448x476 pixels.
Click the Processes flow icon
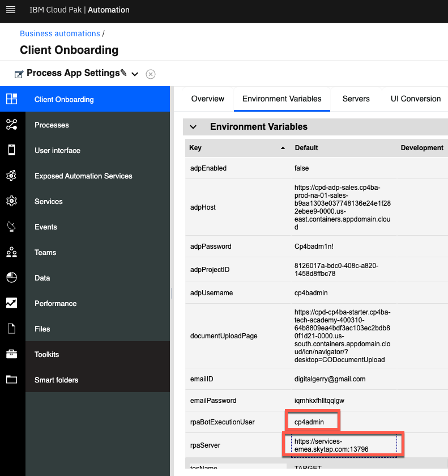11,125
